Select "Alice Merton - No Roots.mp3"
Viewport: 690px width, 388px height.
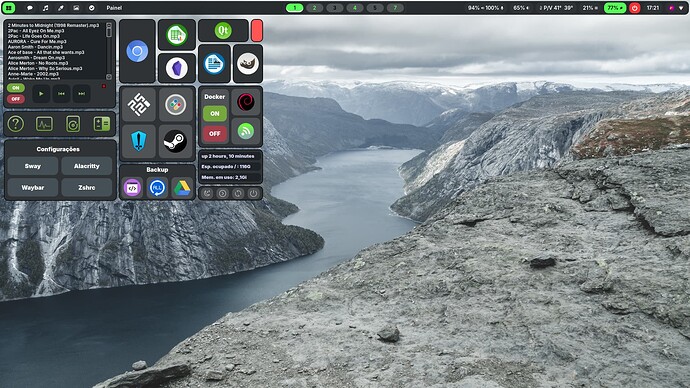coord(38,63)
